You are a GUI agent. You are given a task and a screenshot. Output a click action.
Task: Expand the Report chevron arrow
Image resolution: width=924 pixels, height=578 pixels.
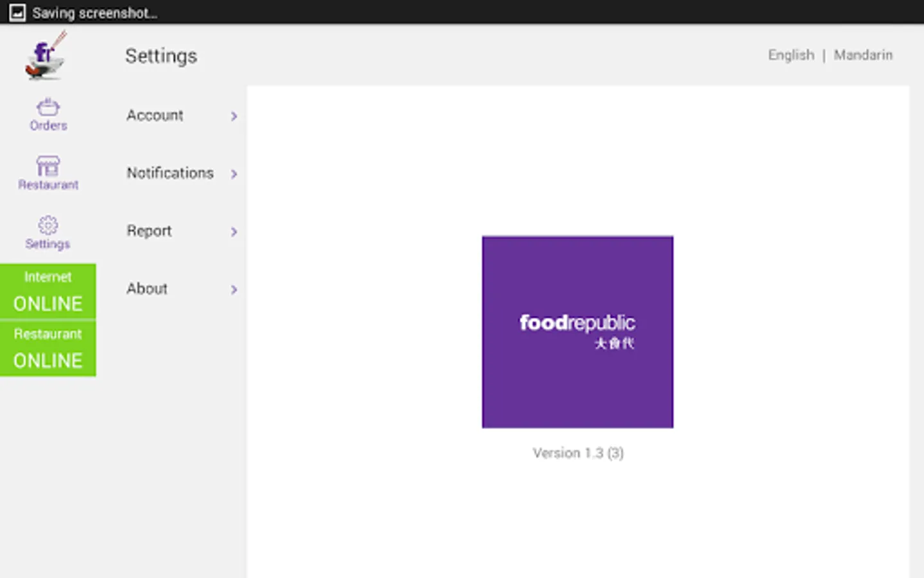(234, 232)
